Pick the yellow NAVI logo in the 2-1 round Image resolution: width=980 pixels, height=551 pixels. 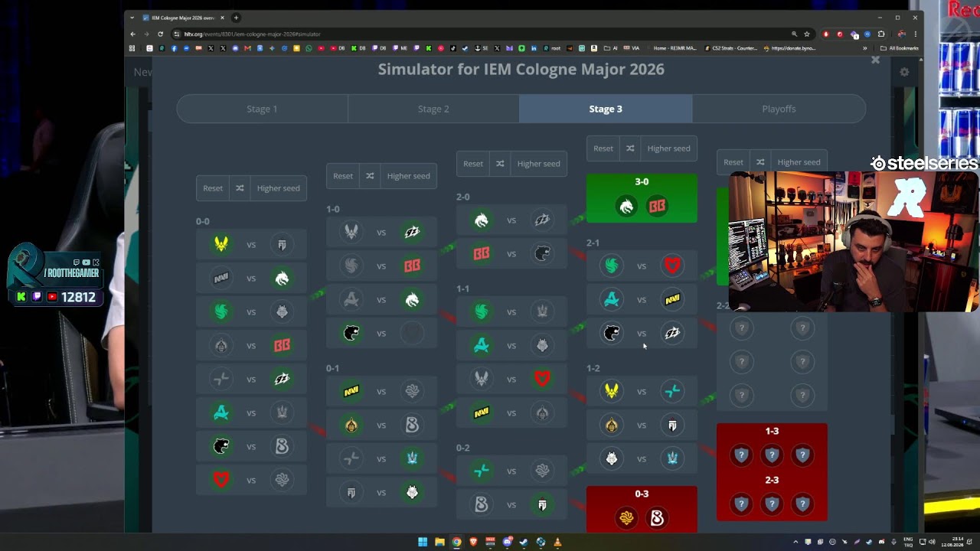[672, 300]
